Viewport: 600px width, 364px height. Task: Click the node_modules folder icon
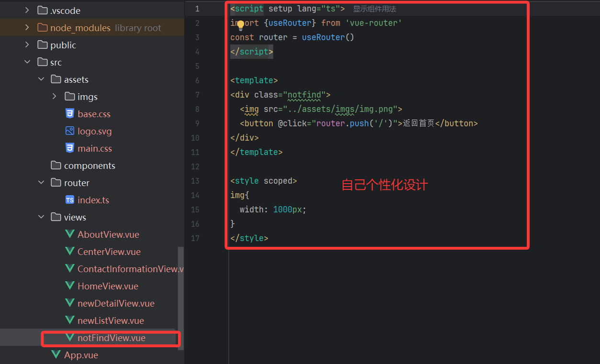43,28
